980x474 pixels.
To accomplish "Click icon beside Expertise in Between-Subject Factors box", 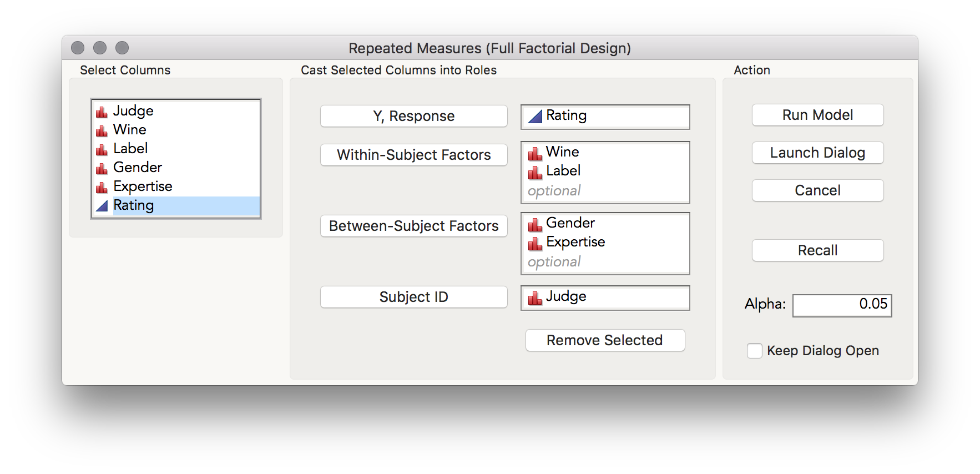I will [535, 243].
